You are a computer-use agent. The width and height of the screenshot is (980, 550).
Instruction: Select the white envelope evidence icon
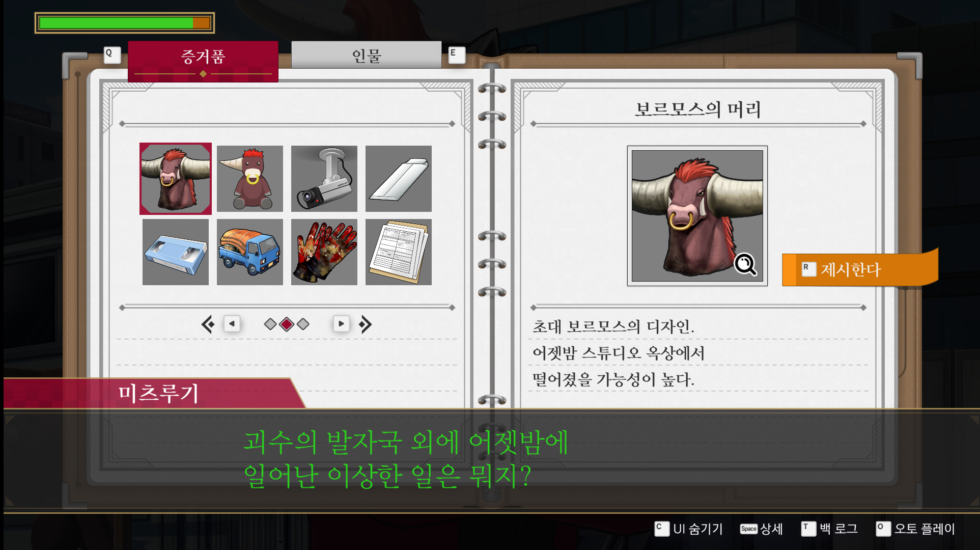[399, 179]
